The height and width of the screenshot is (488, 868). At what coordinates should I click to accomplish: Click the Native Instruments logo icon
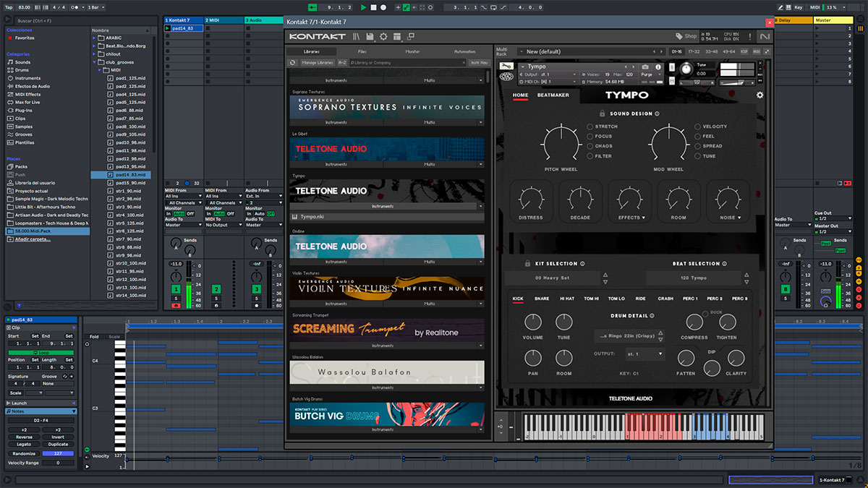click(x=765, y=37)
